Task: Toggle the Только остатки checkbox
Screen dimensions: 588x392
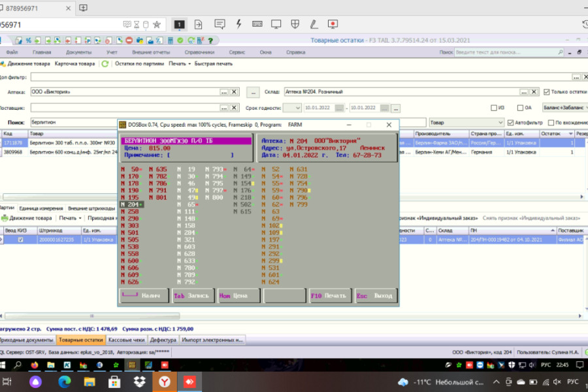Action: point(546,92)
